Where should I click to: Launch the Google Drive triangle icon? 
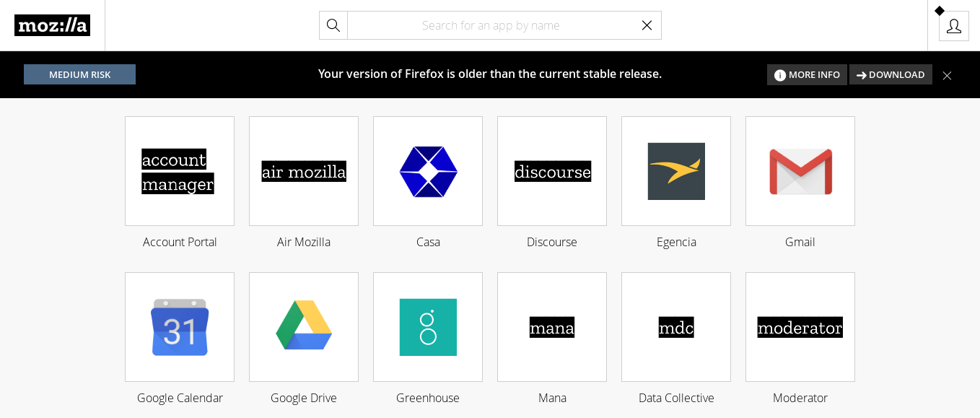[x=304, y=327]
